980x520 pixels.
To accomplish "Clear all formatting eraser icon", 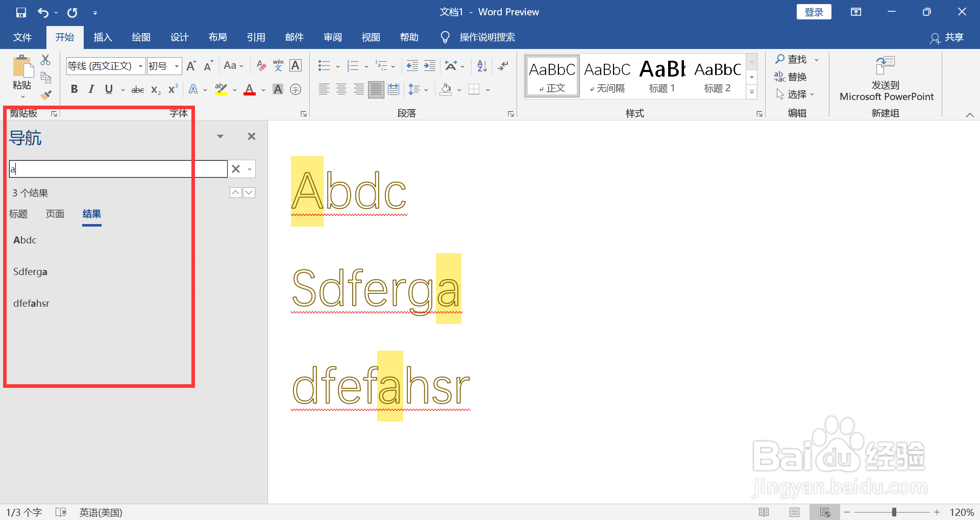I will 261,66.
